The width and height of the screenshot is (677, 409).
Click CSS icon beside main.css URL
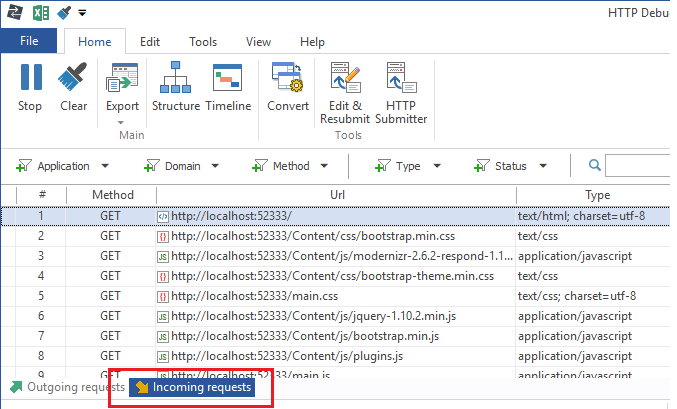point(163,297)
